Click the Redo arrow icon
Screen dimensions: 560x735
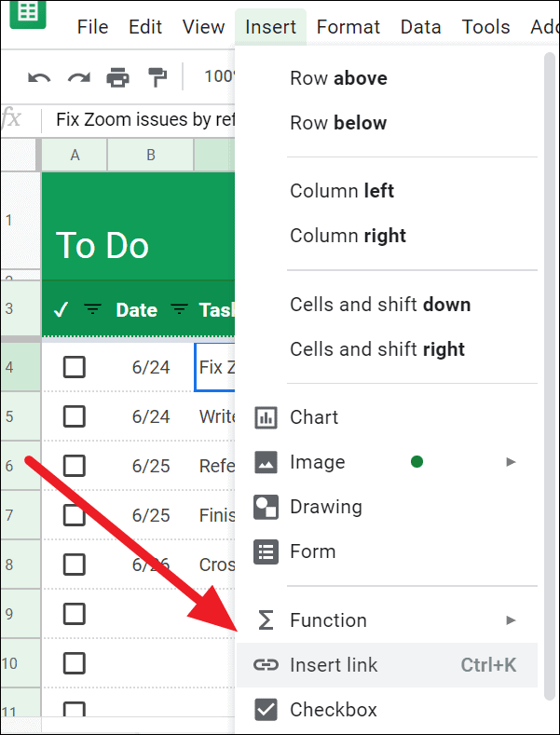point(79,77)
